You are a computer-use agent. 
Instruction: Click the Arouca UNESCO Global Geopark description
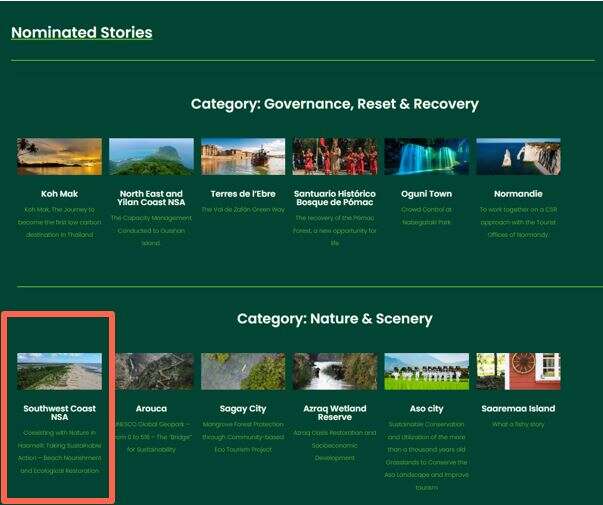pyautogui.click(x=151, y=436)
